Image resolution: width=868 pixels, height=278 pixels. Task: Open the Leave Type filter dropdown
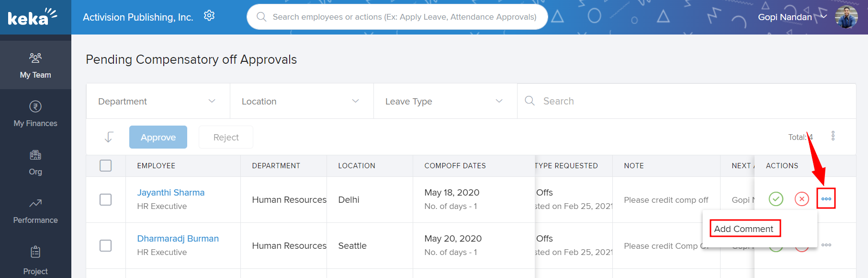pyautogui.click(x=445, y=102)
